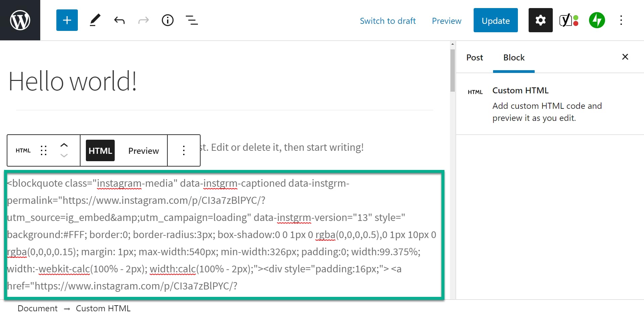Open more block options menu

(184, 150)
